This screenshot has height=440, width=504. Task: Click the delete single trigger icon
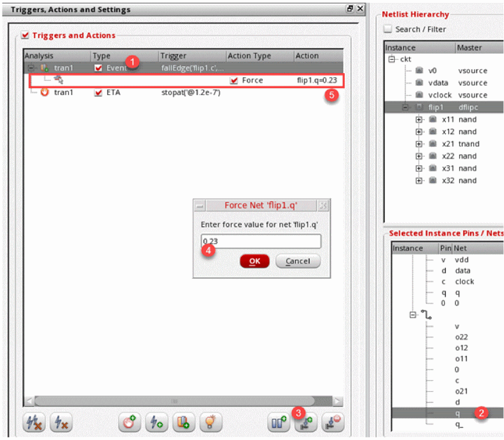[61, 422]
